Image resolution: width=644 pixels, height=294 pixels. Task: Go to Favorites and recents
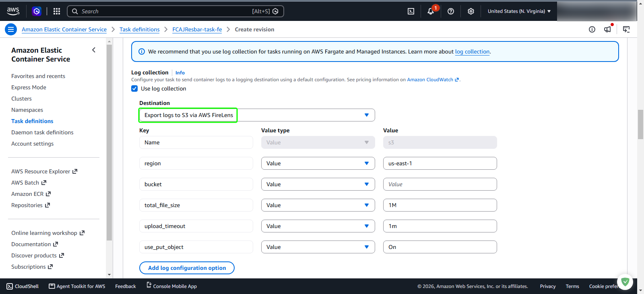(38, 76)
